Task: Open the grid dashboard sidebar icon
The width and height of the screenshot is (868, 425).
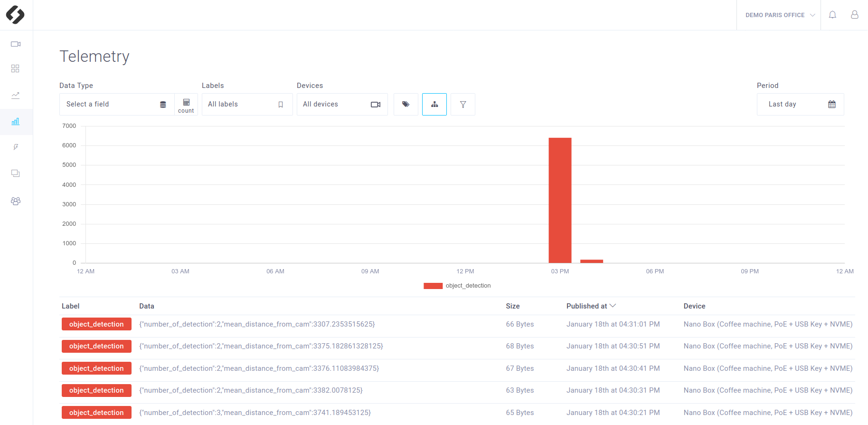Action: 15,68
